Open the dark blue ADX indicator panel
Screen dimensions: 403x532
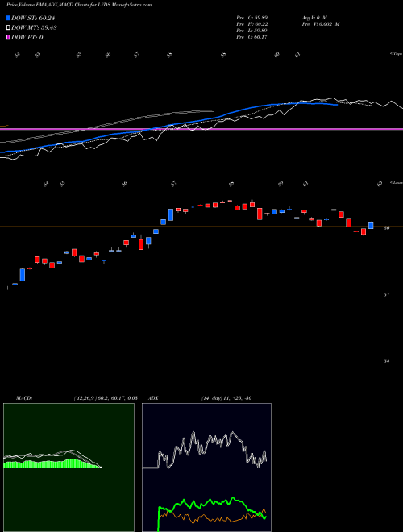[x=206, y=468]
